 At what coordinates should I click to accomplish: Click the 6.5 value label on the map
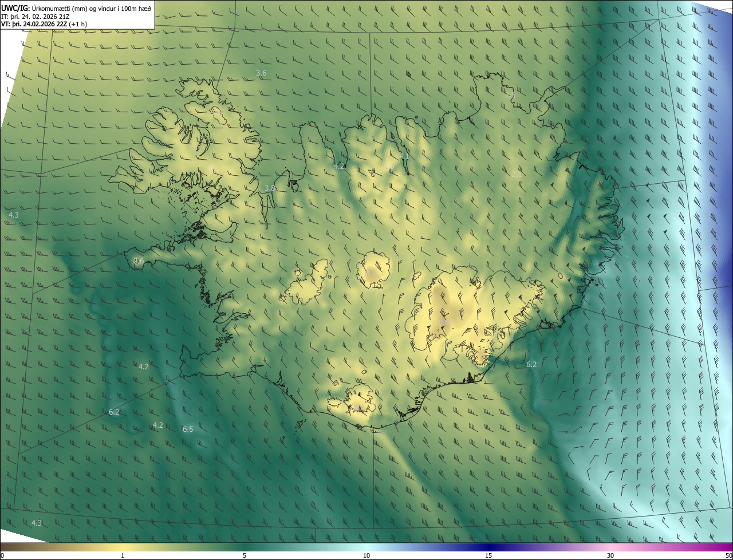(188, 429)
